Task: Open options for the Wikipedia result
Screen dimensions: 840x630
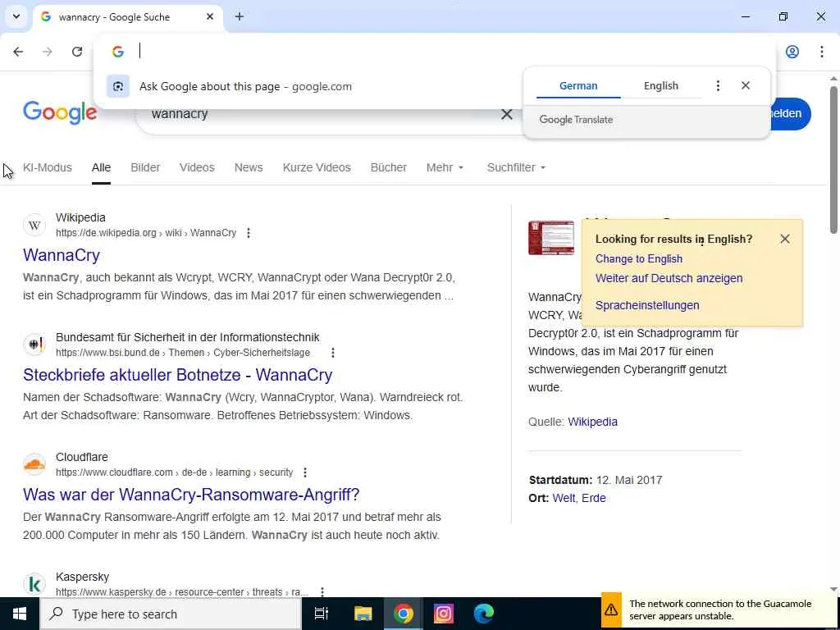Action: click(x=248, y=233)
